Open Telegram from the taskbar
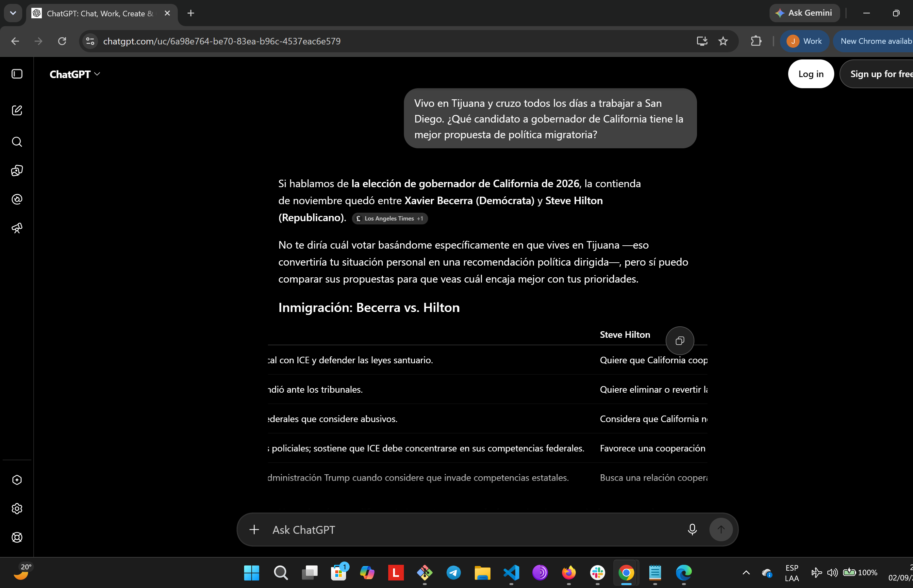Image resolution: width=913 pixels, height=588 pixels. (454, 572)
